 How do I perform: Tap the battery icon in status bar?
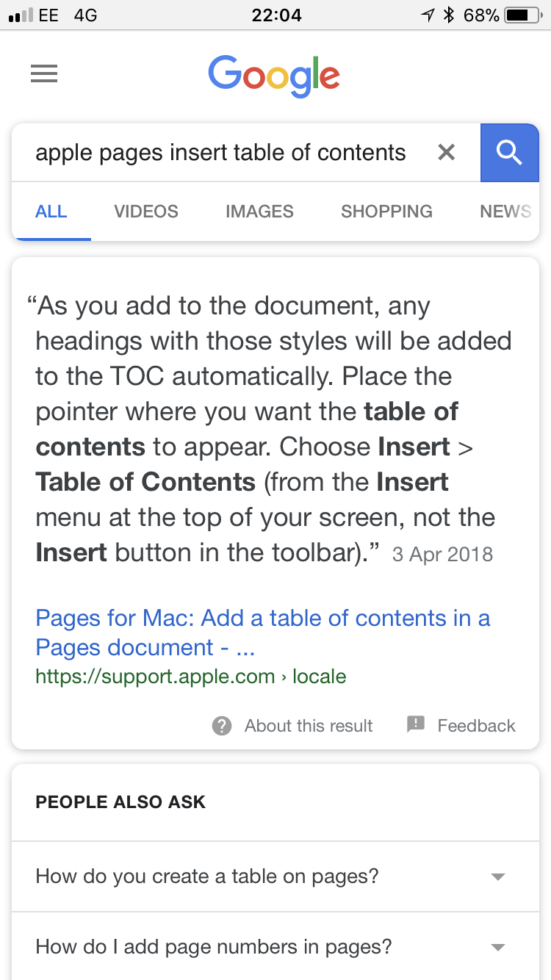pos(522,15)
